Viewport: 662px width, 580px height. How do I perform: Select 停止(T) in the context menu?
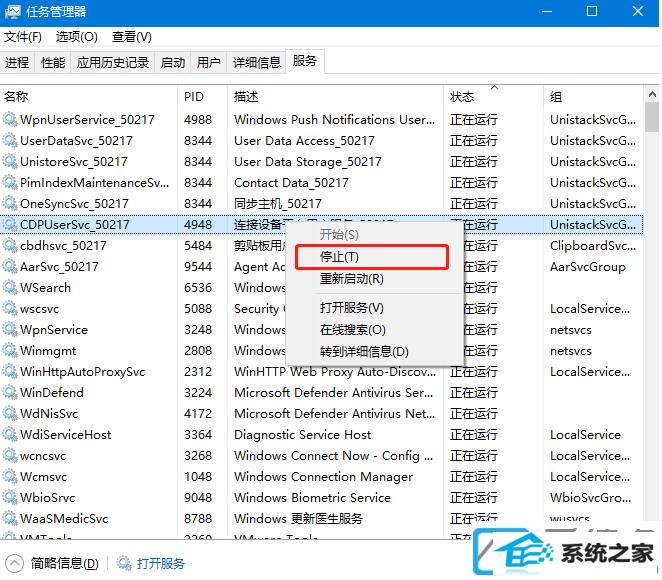339,257
